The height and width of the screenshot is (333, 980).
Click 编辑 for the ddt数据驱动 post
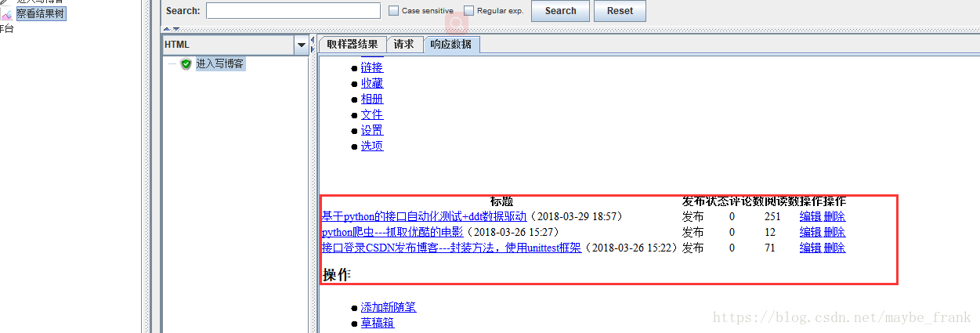tap(810, 216)
